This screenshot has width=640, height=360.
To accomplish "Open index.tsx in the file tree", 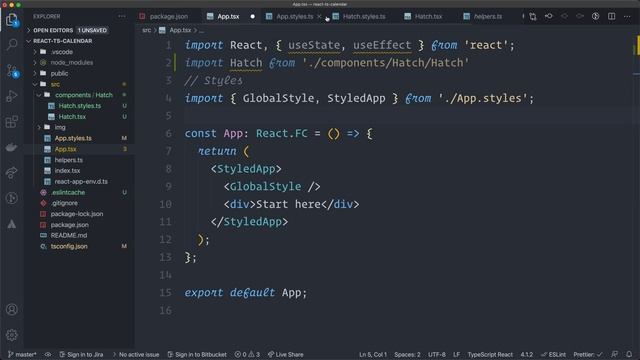I will pos(67,171).
